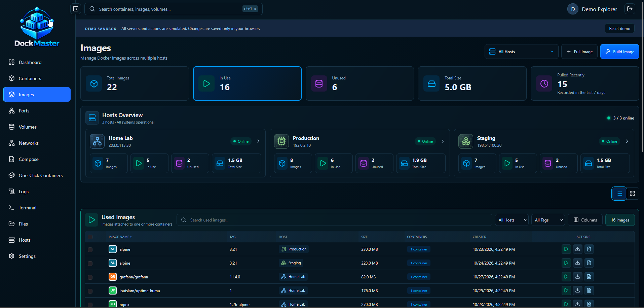Open Containers in the sidebar

coord(37,78)
